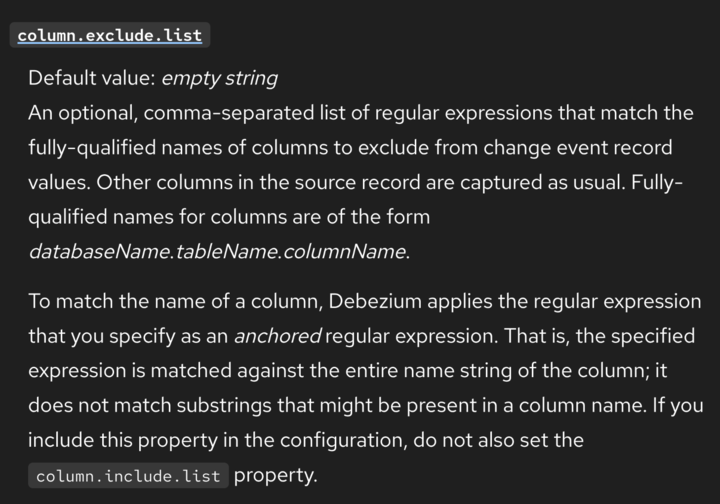
Task: Click "qualified names for columns are of the form"
Action: click(228, 216)
